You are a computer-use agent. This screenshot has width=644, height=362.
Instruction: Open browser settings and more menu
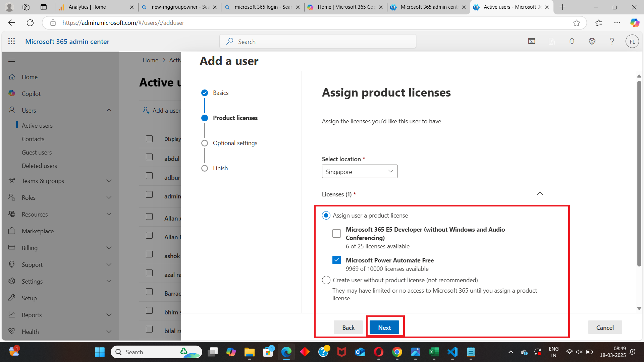pos(617,23)
